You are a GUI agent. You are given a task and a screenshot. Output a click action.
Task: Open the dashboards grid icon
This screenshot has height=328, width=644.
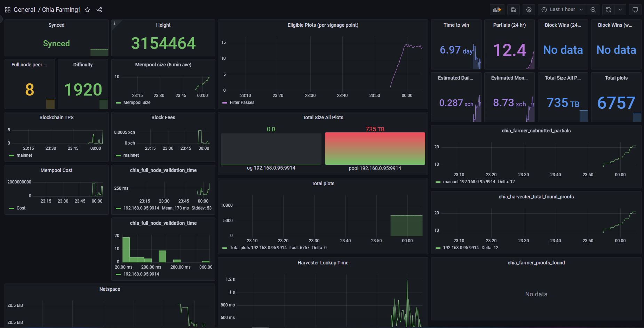point(7,10)
